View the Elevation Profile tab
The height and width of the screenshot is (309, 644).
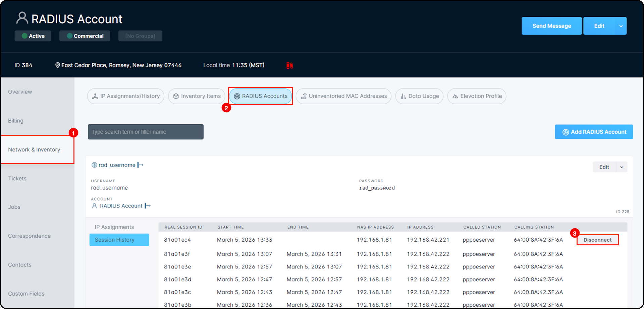(x=477, y=96)
